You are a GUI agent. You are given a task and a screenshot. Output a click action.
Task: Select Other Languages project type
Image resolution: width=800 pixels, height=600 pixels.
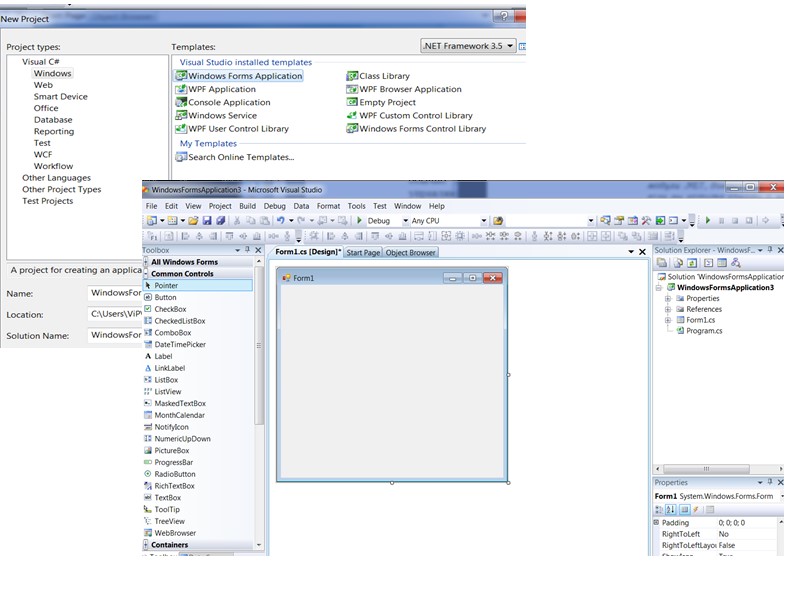pos(56,178)
